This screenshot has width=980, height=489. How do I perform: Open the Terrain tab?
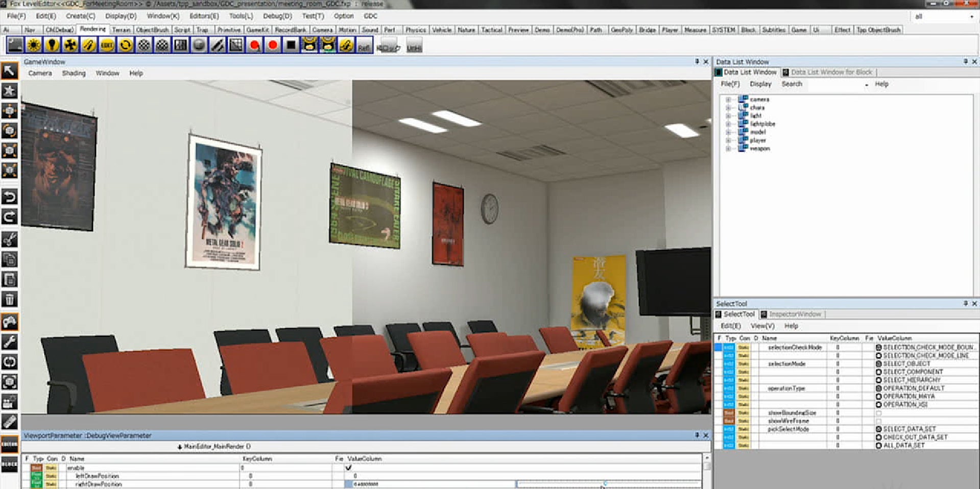coord(121,30)
